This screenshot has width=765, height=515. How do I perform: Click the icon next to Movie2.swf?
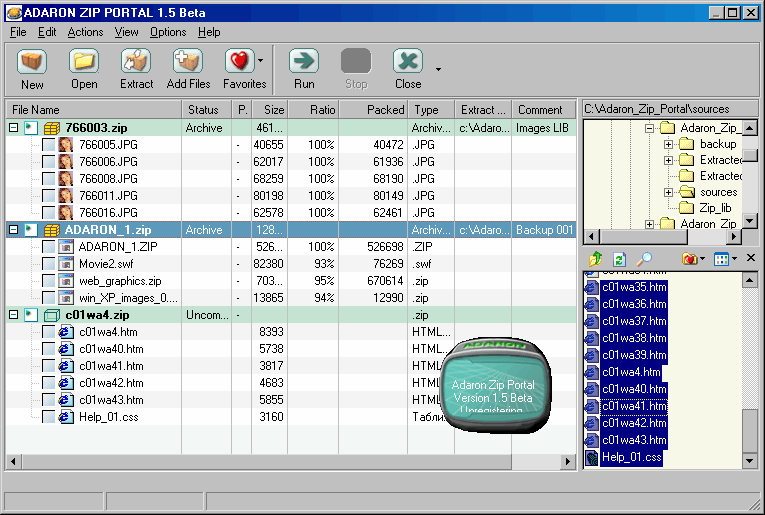[65, 264]
